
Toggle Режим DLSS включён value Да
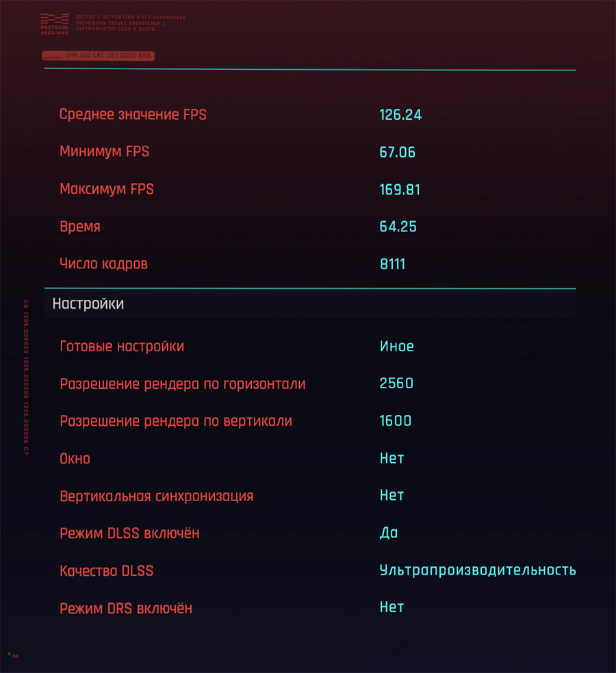[389, 533]
